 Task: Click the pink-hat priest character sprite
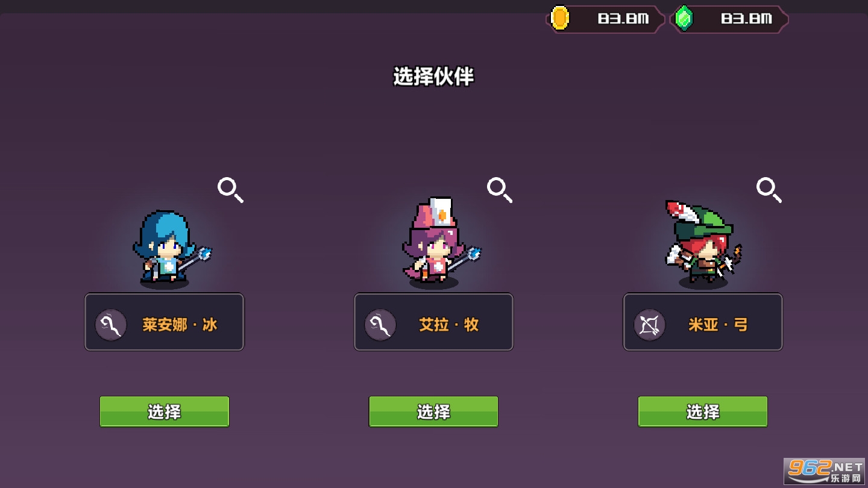(441, 242)
